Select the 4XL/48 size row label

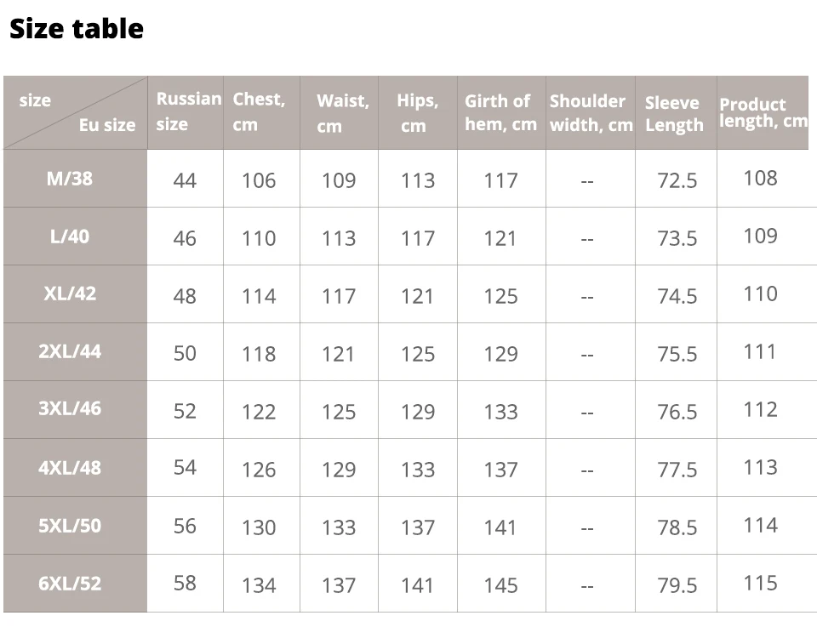[70, 467]
